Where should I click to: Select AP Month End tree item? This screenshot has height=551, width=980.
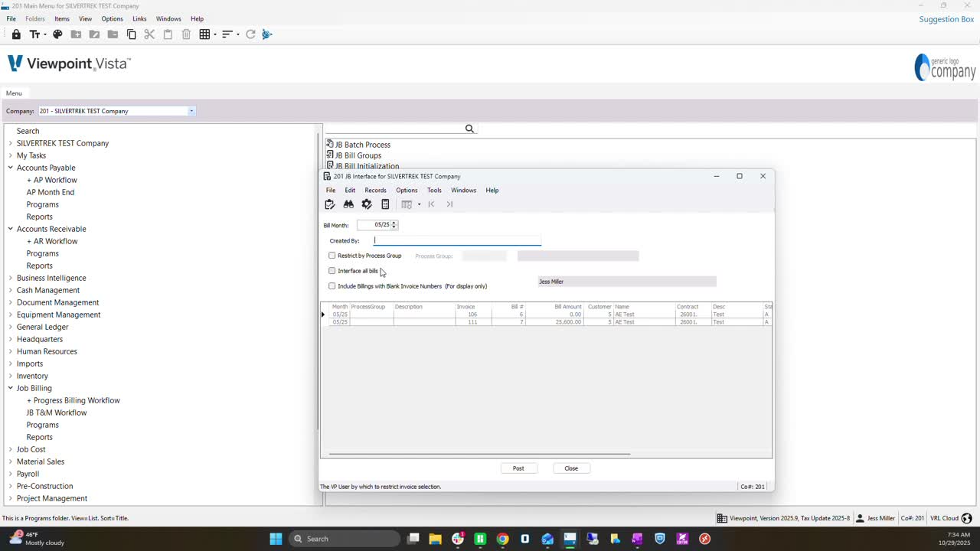click(x=51, y=192)
